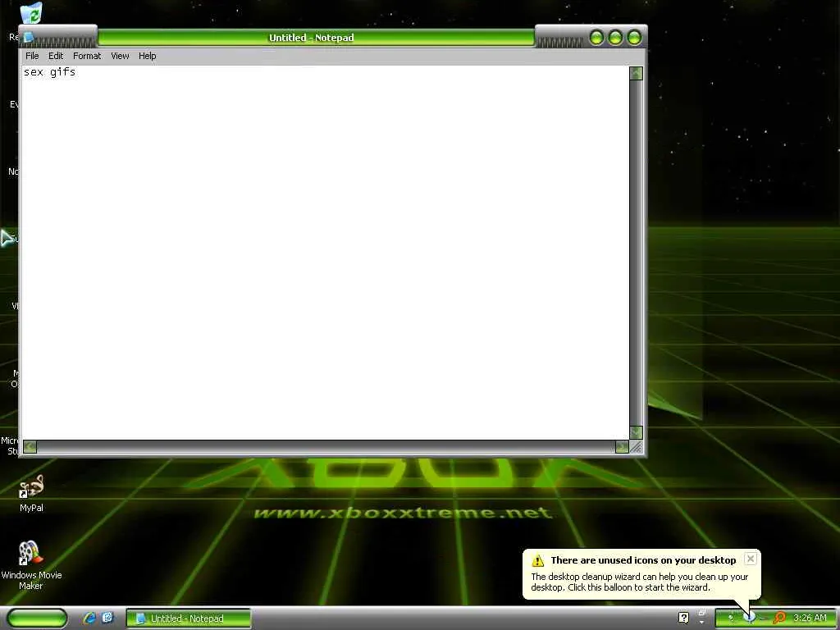Click the desktop cleanup balloon message text
This screenshot has width=840, height=630.
tap(639, 582)
